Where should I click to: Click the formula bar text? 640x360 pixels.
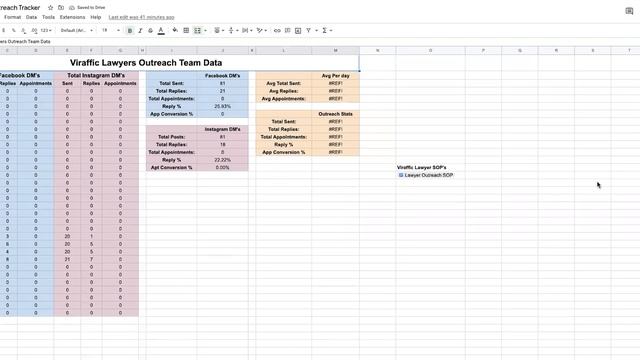(x=25, y=42)
